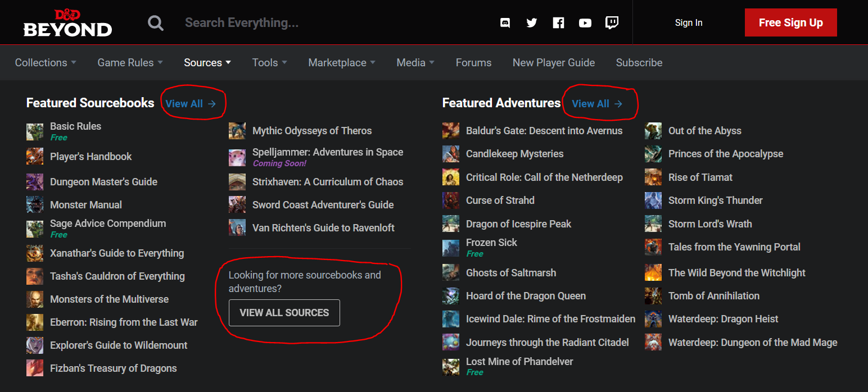The height and width of the screenshot is (392, 868).
Task: Click the Sign In link
Action: pyautogui.click(x=689, y=22)
